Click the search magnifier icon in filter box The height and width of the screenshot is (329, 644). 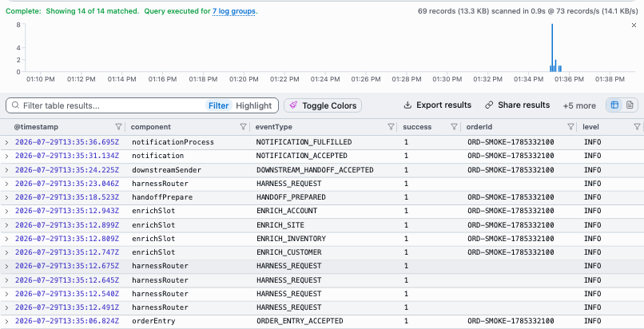tap(16, 105)
